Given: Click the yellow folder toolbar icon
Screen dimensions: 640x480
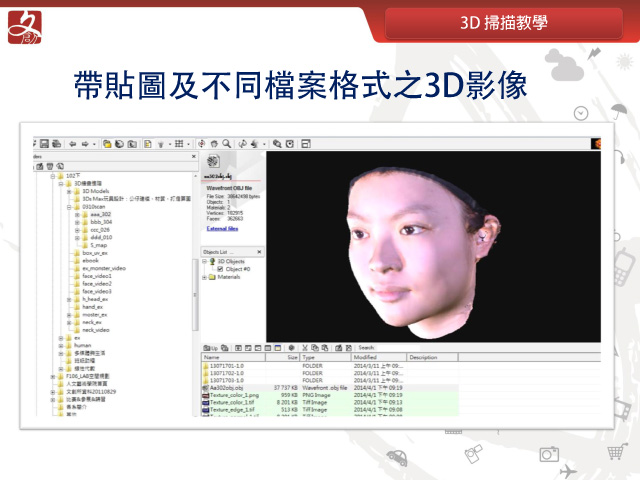Looking at the screenshot, I should click(x=107, y=144).
